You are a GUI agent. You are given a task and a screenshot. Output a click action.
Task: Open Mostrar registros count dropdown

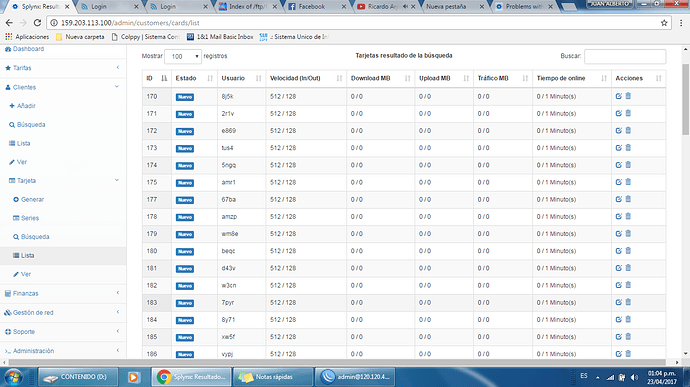(x=183, y=56)
